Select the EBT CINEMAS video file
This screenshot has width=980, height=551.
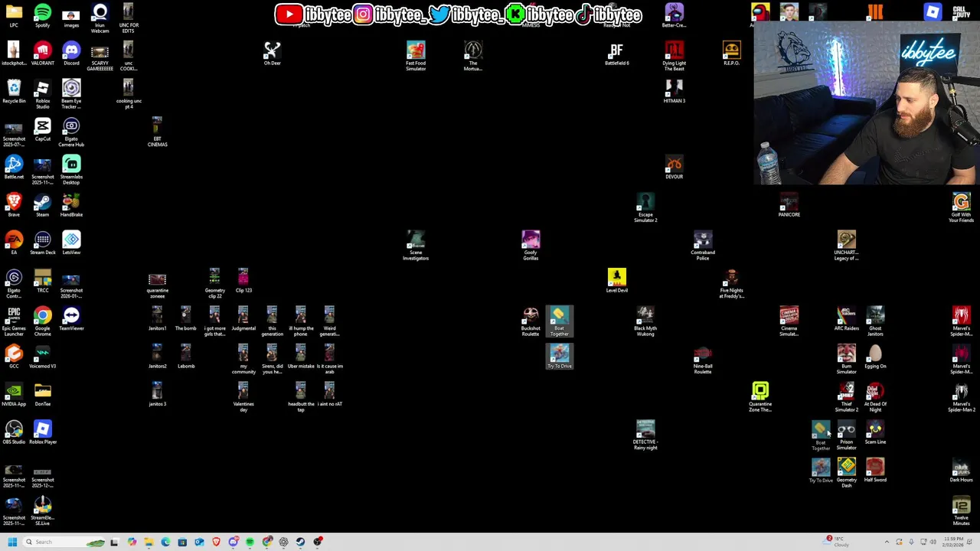tap(157, 132)
